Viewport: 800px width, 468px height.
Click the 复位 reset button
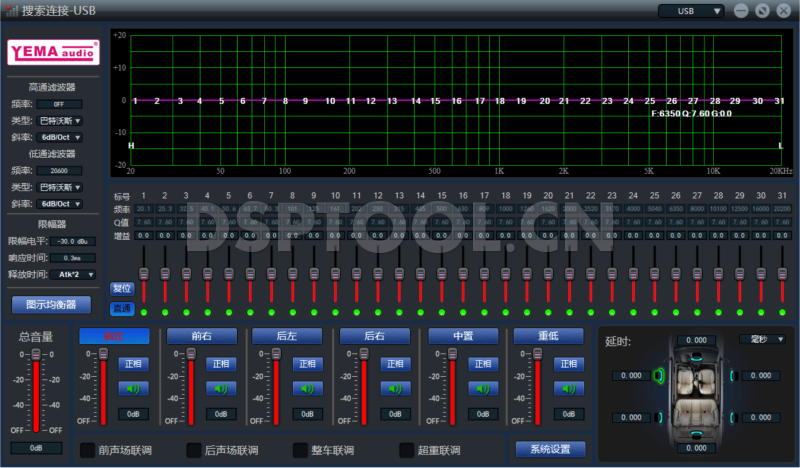(x=122, y=288)
